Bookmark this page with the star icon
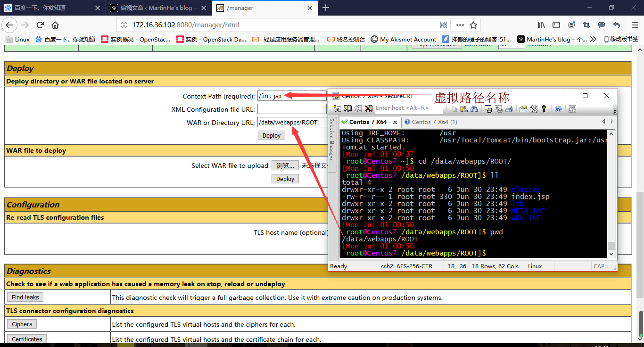Screen dimensions: 644x347 (x=473, y=25)
